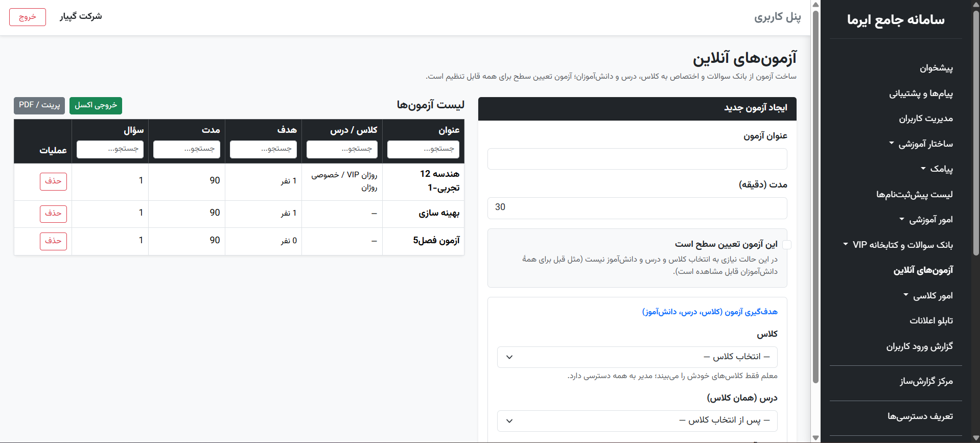Click the مدت column search box

pos(186,149)
